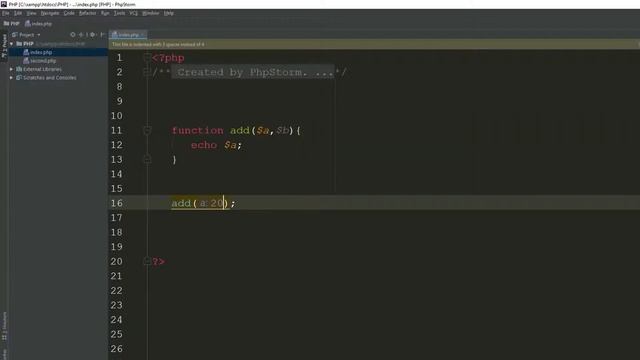Click the 'function' keyword on line 11
This screenshot has height=360, width=640.
coord(198,130)
